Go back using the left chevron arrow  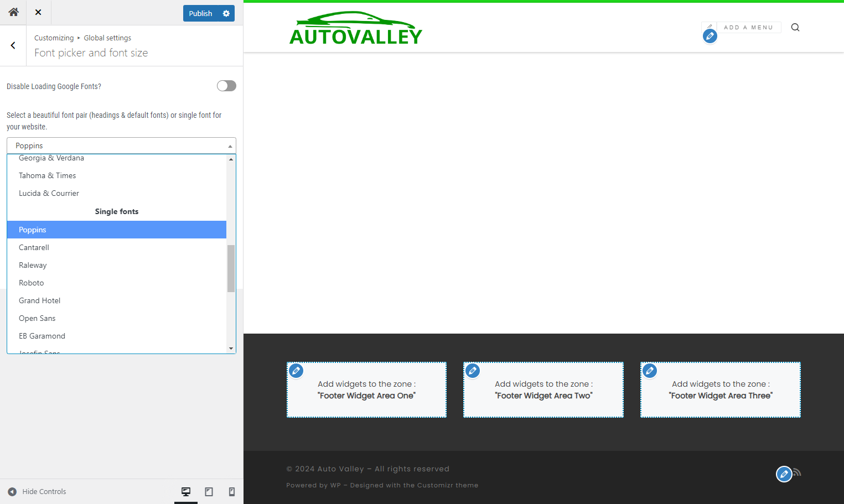coord(13,45)
